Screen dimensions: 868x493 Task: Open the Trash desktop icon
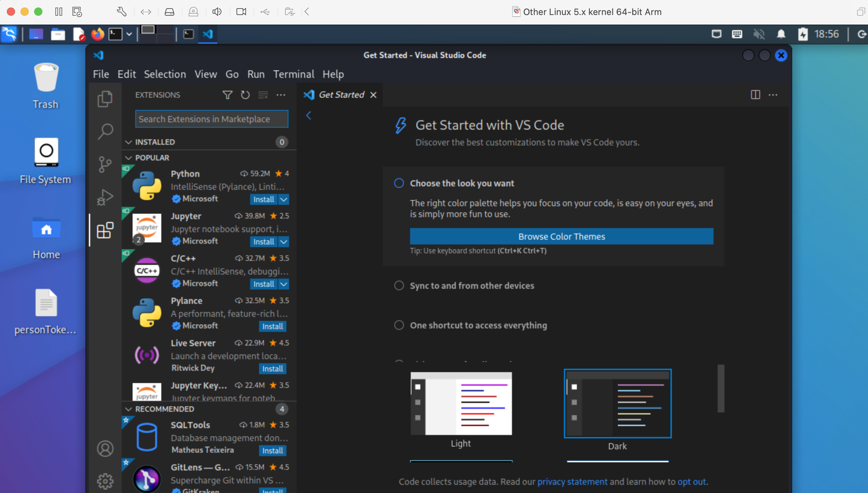[46, 86]
